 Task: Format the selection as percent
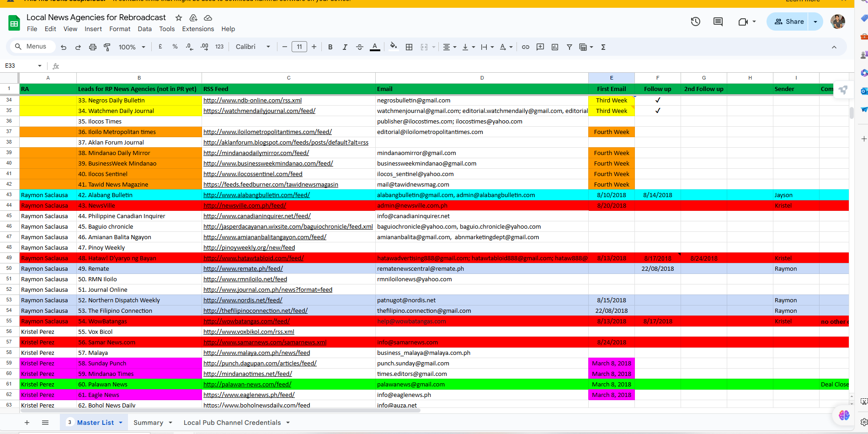[175, 47]
